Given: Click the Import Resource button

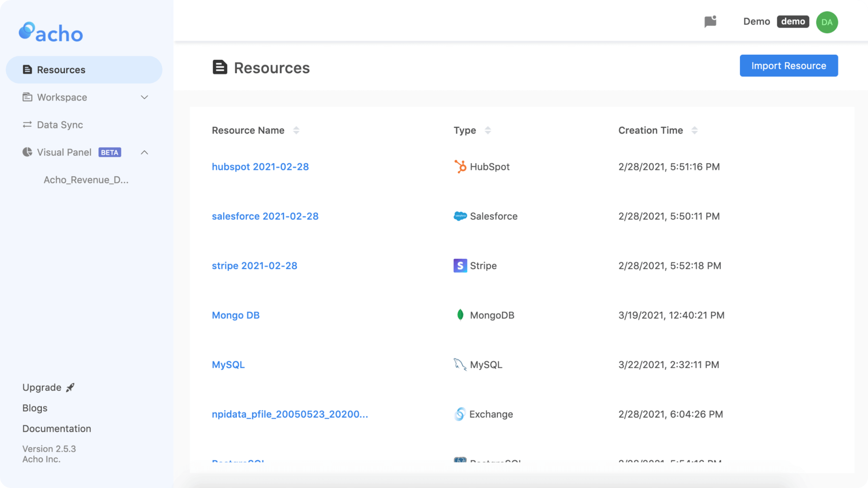Looking at the screenshot, I should tap(789, 66).
